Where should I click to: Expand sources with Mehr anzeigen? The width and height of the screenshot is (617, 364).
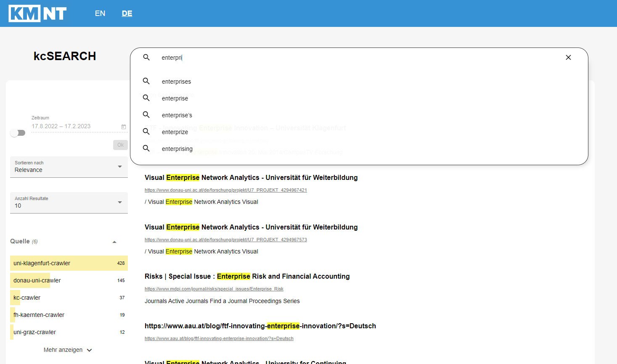pyautogui.click(x=68, y=350)
